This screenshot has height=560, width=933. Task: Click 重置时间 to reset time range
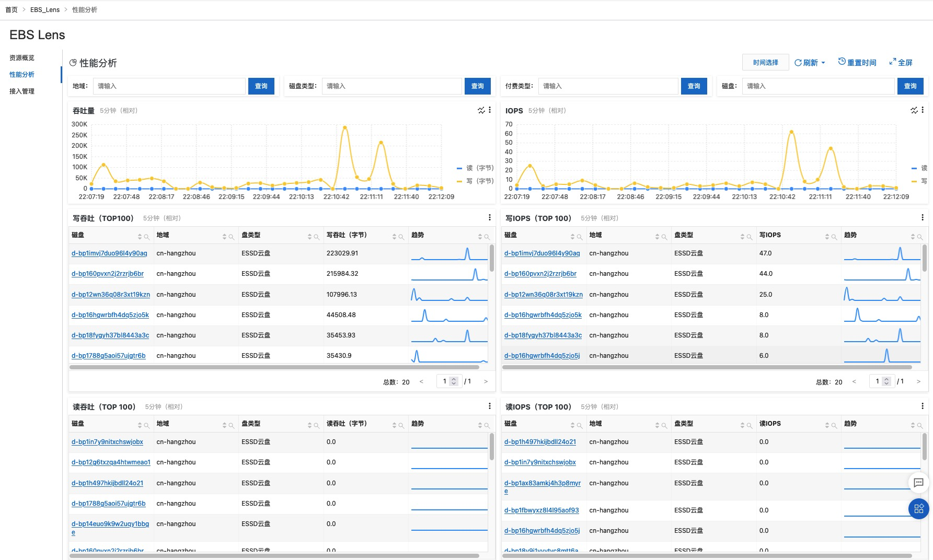(x=857, y=63)
